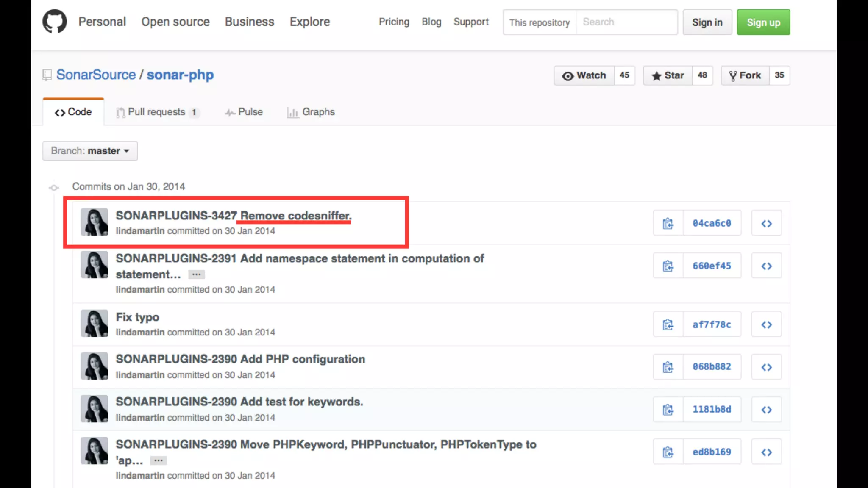Click avatar beside Move PHPKeyword commit

coord(95,451)
